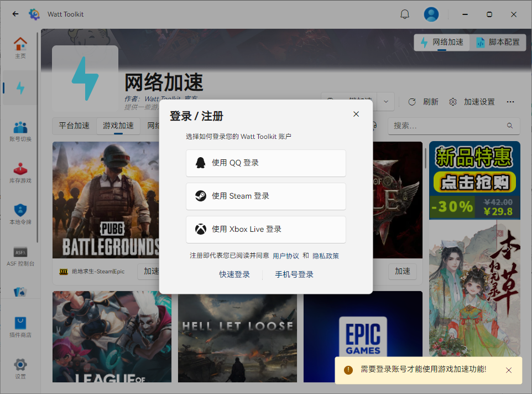The image size is (532, 394).
Task: Dismiss the login-required warning notification
Action: [x=509, y=370]
